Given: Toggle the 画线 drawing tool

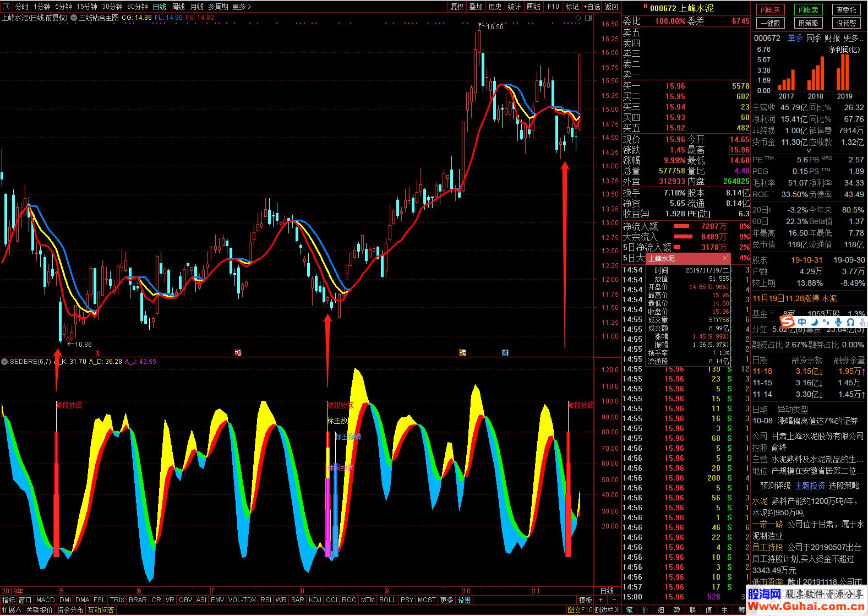Looking at the screenshot, I should pyautogui.click(x=533, y=7).
